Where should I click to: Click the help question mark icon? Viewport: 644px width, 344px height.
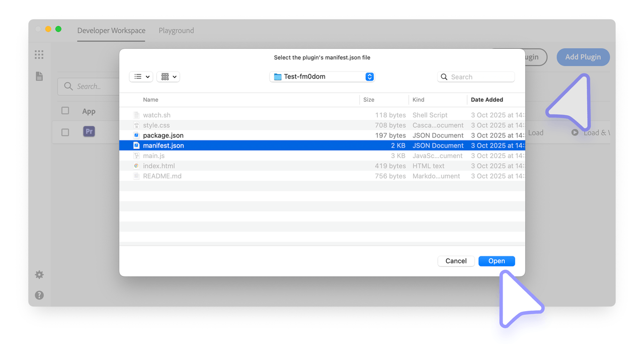point(39,295)
